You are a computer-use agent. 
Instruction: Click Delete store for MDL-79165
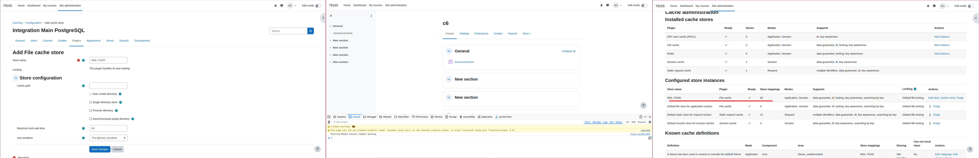[x=948, y=98]
